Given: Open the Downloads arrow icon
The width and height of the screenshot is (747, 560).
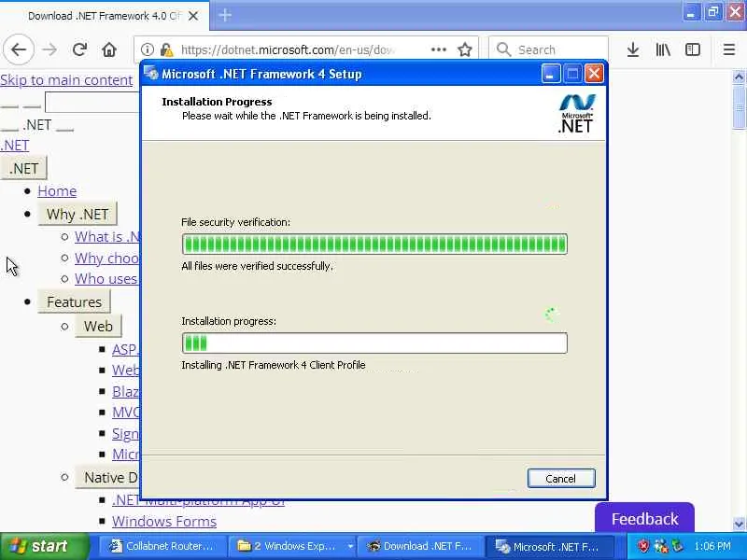Looking at the screenshot, I should [x=633, y=49].
